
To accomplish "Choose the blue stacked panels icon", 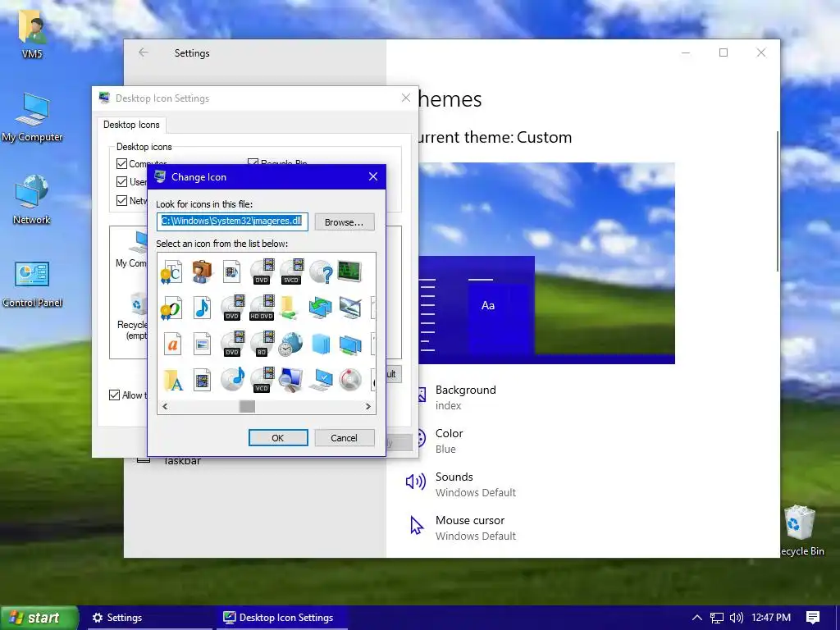I will [321, 344].
